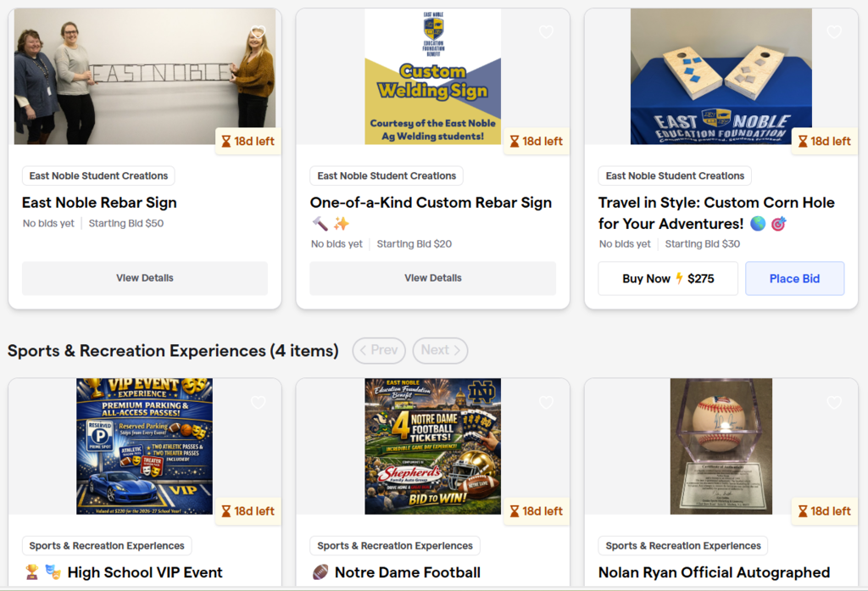Viewport: 868px width, 591px height.
Task: Open Notre Dame Football tickets image
Action: pyautogui.click(x=433, y=446)
